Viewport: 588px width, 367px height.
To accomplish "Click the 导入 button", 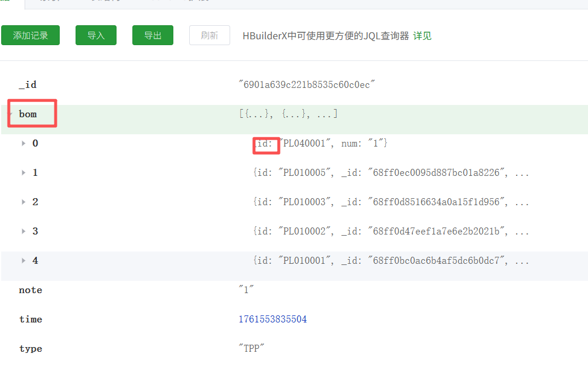I will click(95, 36).
